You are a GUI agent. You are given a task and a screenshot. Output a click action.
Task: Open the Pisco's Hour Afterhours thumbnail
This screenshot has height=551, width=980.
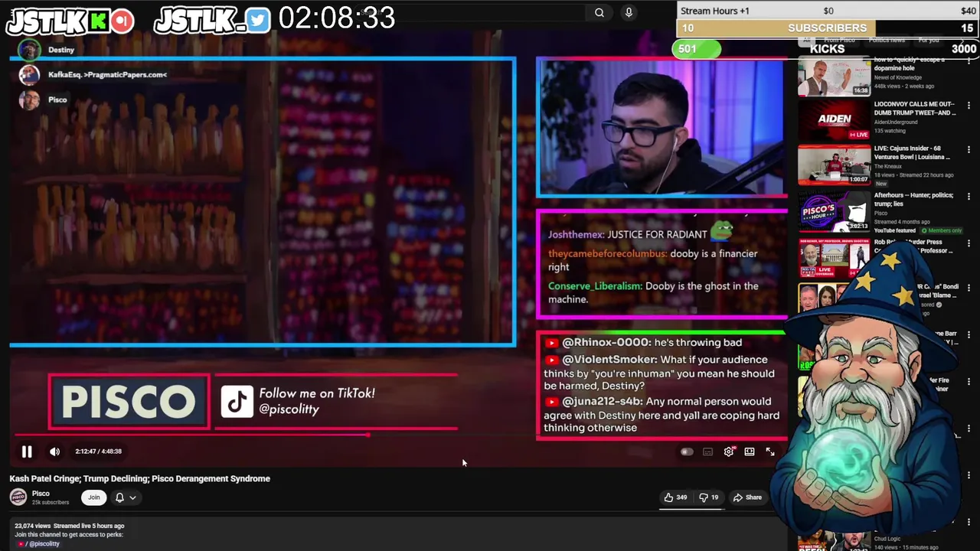834,212
